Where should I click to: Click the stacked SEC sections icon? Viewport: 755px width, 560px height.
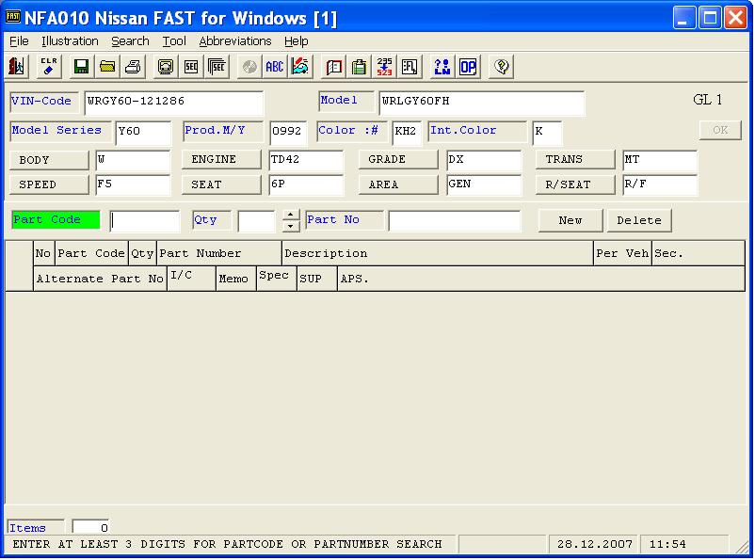coord(217,67)
